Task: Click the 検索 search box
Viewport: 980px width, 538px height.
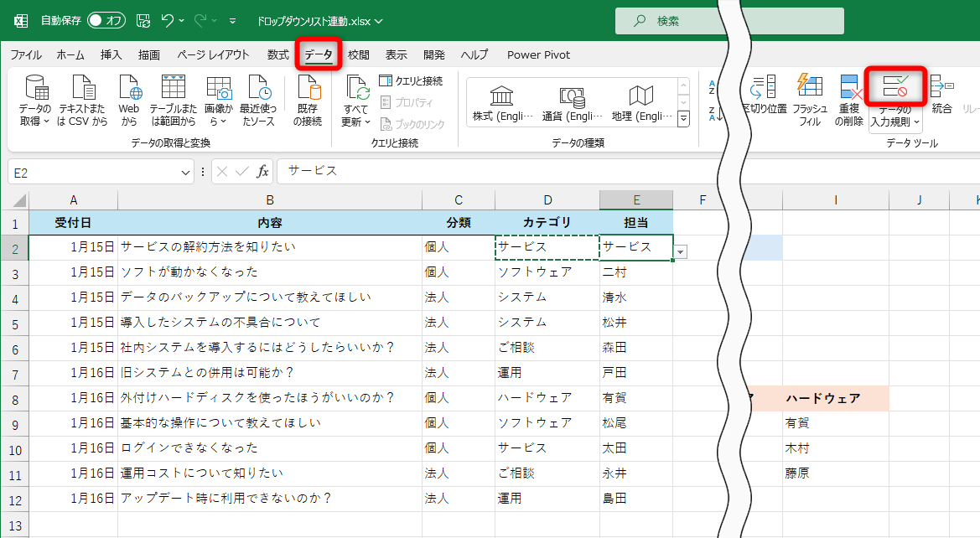Action: 729,18
